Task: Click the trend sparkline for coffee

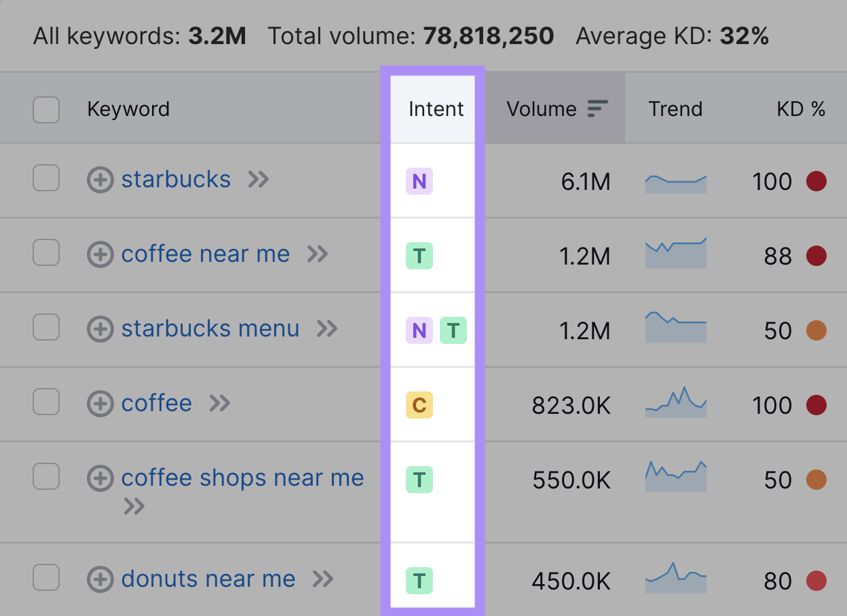Action: click(x=675, y=404)
